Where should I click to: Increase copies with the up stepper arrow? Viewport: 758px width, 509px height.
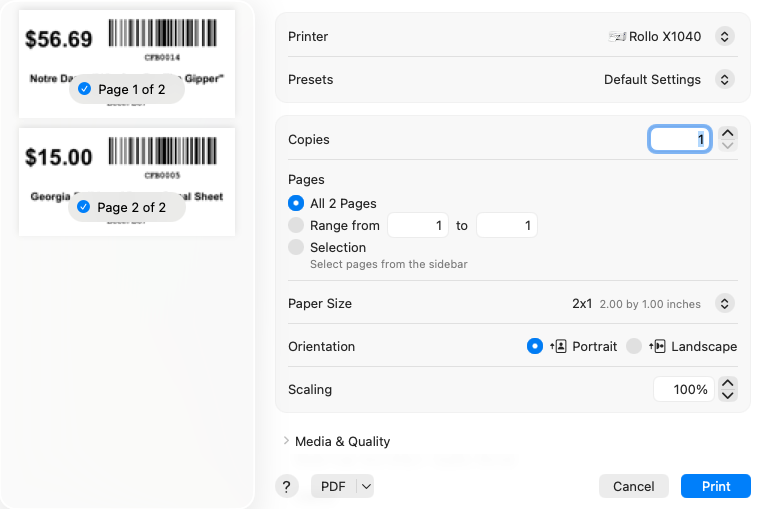click(727, 133)
